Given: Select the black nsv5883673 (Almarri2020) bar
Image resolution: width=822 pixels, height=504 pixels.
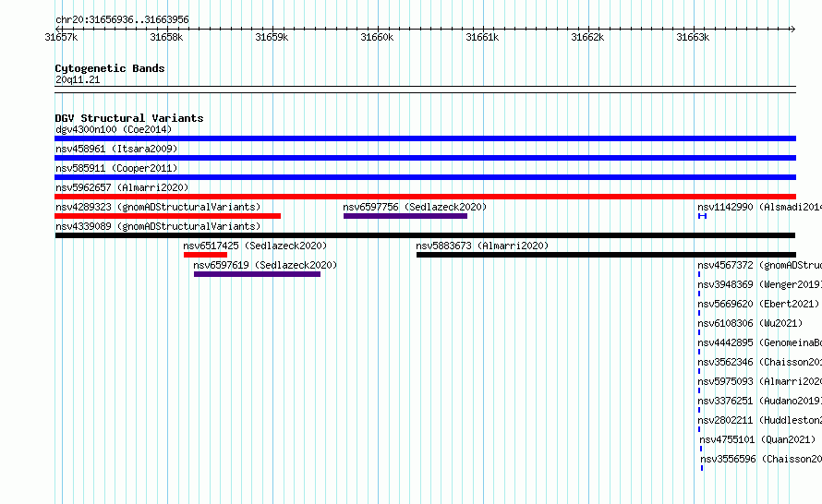Looking at the screenshot, I should point(606,255).
